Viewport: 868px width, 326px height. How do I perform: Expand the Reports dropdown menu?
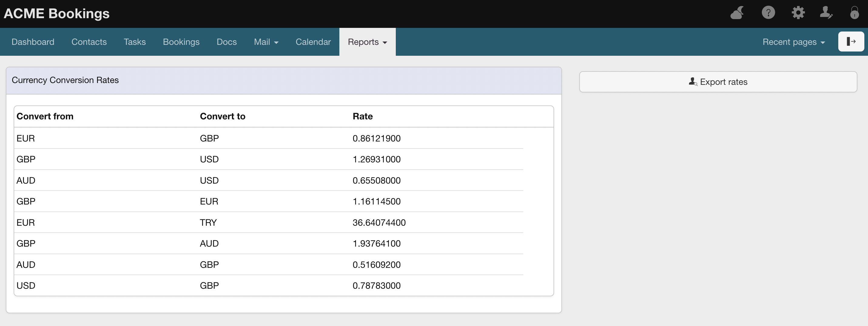click(367, 42)
